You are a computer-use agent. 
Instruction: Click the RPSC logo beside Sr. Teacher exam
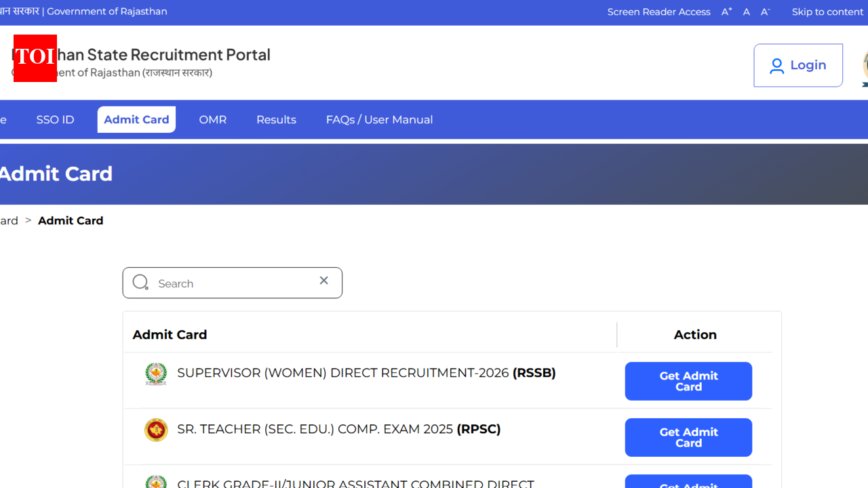(x=156, y=430)
